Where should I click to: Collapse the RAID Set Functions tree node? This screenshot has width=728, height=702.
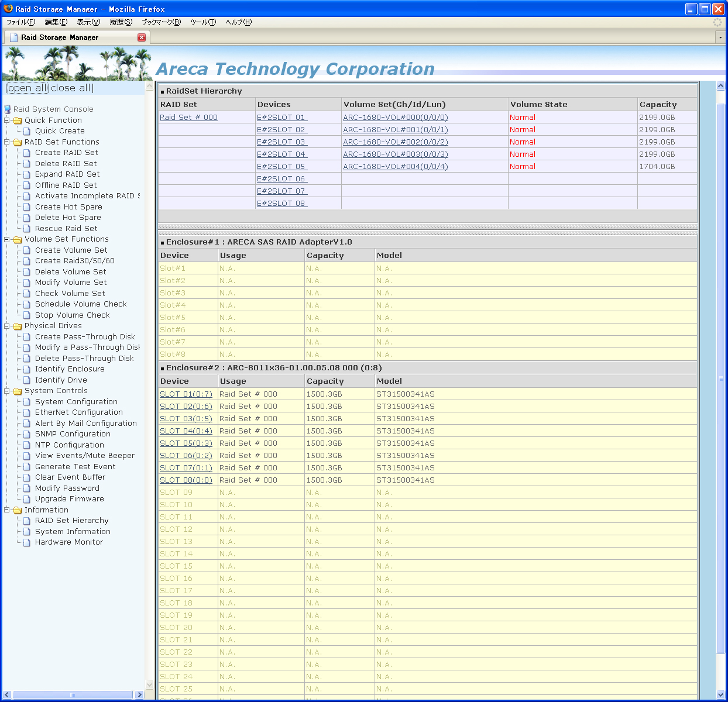[x=7, y=142]
